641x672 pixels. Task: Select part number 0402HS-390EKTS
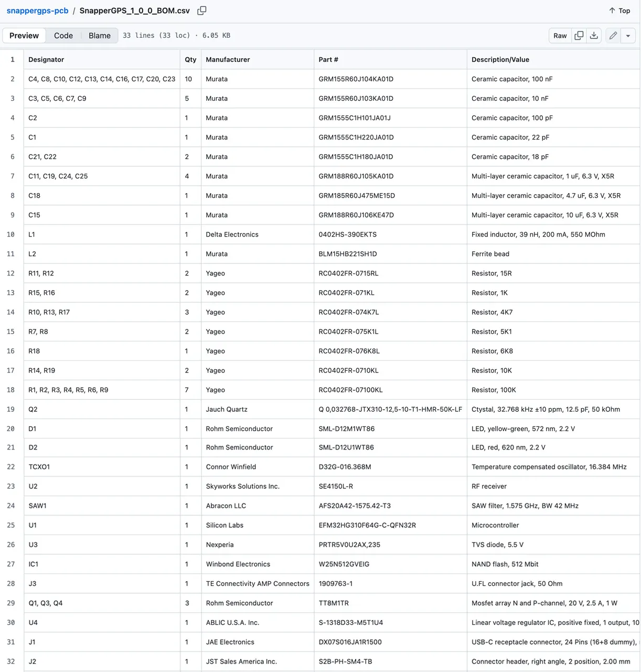(348, 234)
